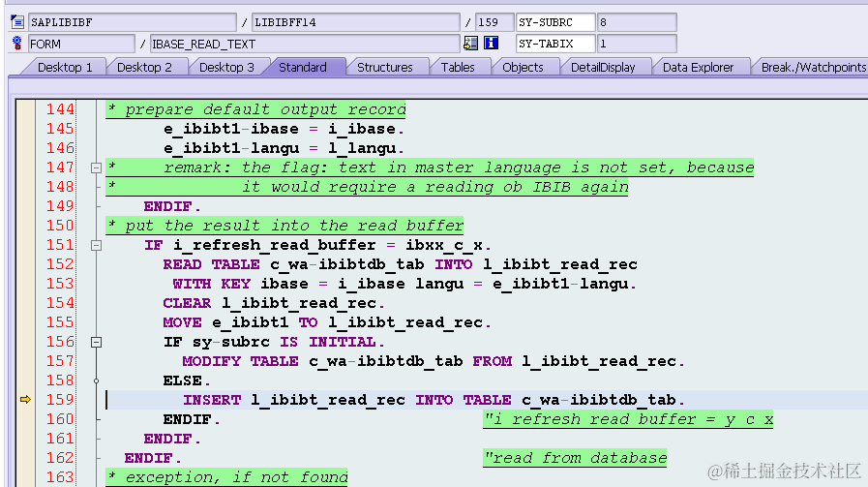Click the 'e_ibibt1-langu = l_langu.' code line

click(x=284, y=148)
